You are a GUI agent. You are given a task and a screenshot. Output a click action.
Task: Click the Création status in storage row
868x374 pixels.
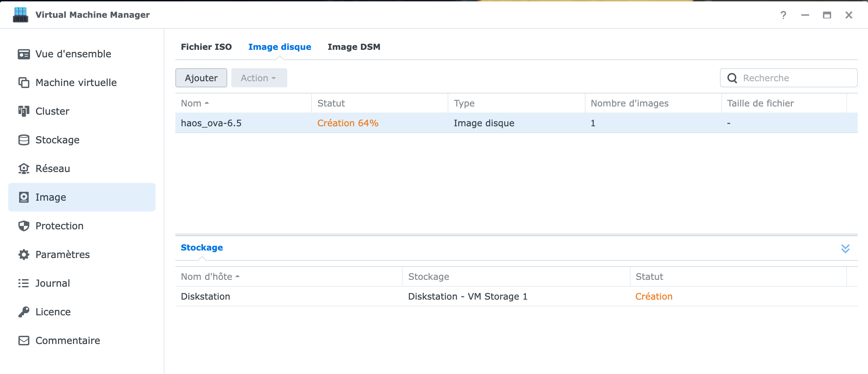click(x=654, y=297)
